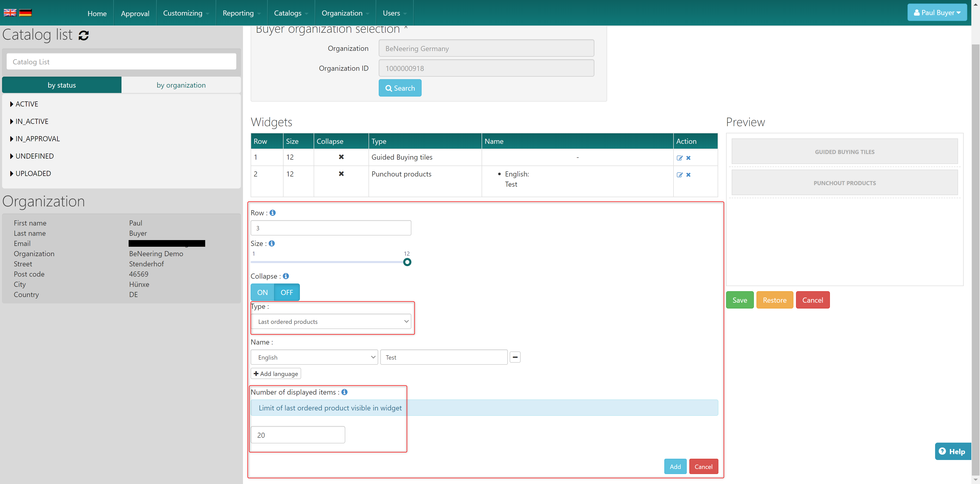Switch to by organization tab

point(181,85)
